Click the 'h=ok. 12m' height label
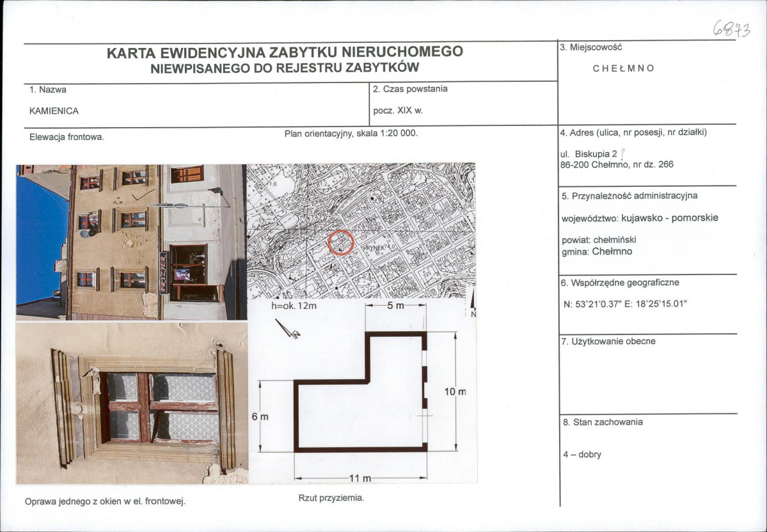Screen dimensions: 767x532 (294, 306)
